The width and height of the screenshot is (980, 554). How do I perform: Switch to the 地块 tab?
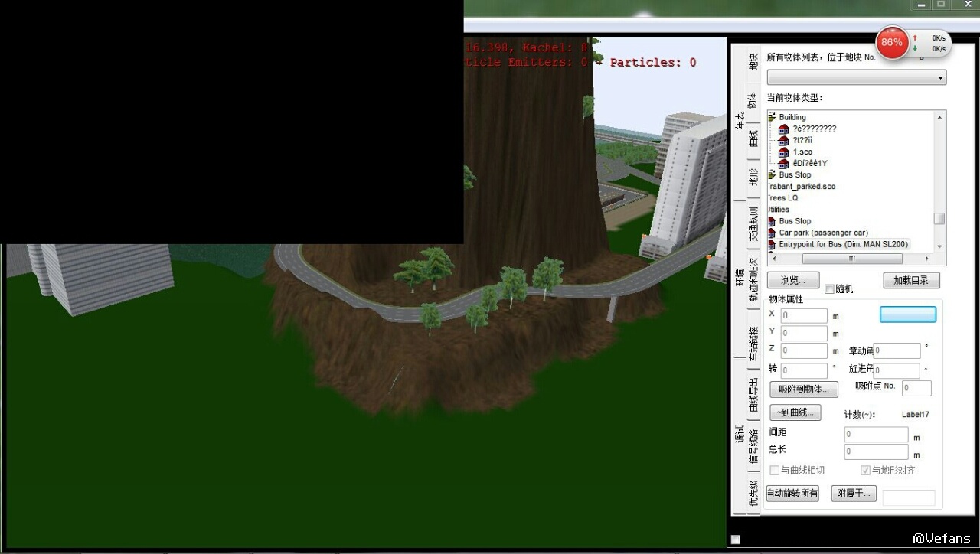point(753,61)
